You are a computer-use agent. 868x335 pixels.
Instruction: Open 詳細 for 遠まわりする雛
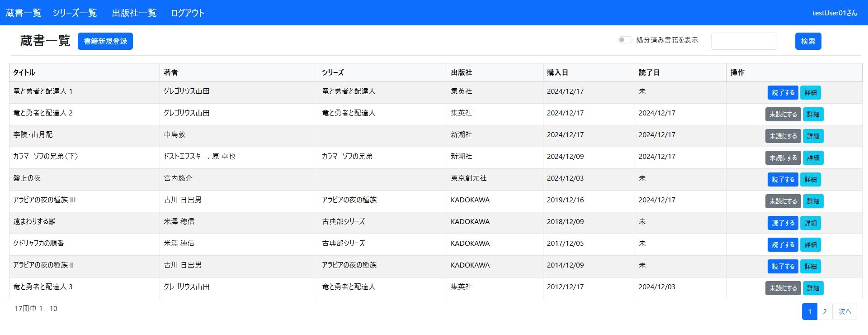pos(811,223)
